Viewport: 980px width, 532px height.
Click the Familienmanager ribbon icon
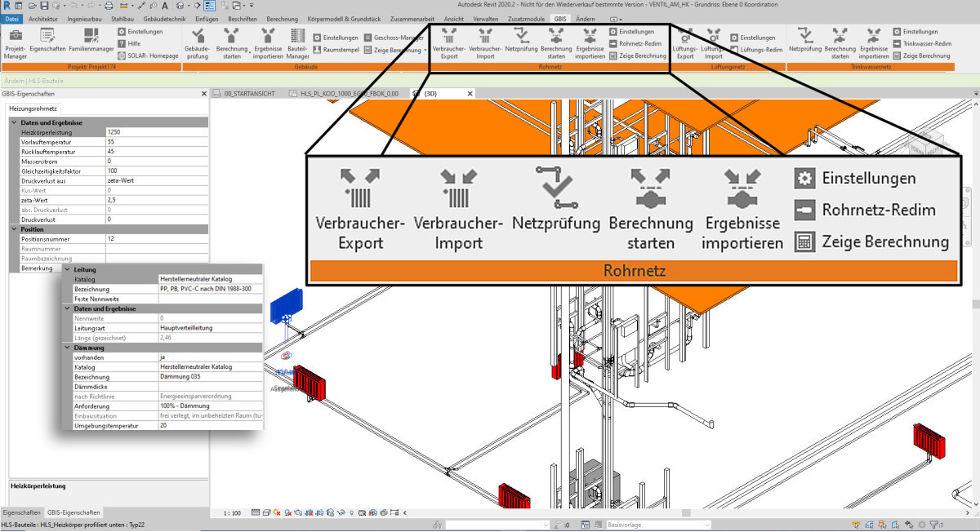[91, 42]
